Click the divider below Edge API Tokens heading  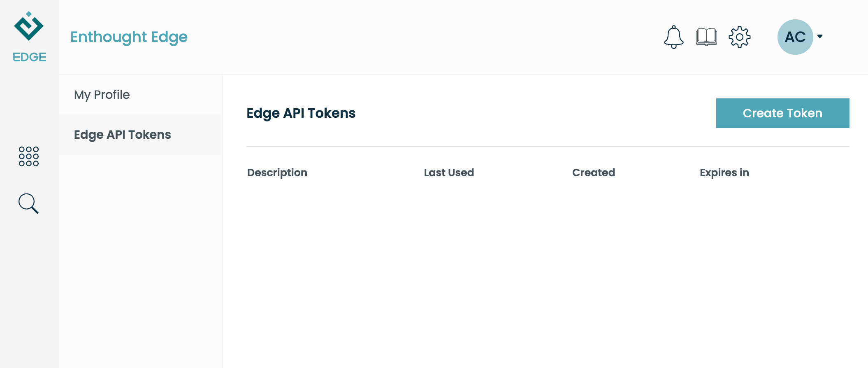point(548,146)
